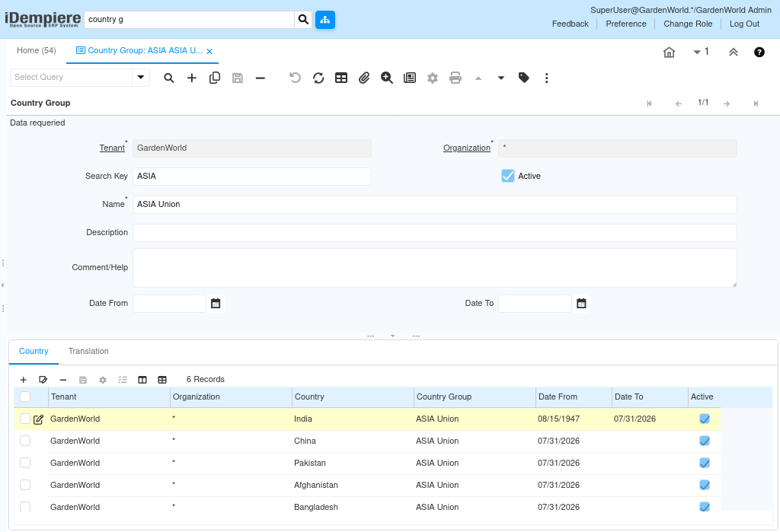Delete record with minus toolbar icon
Screen dimensions: 780x532
tap(261, 78)
